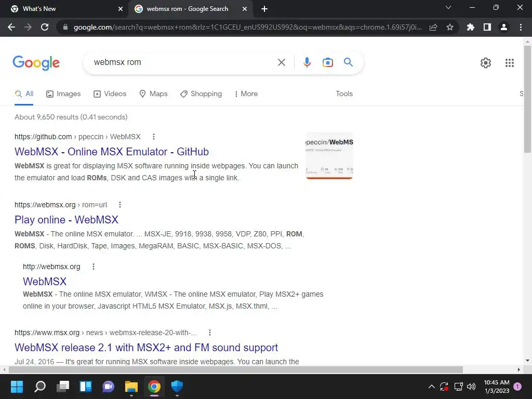Open a new browser tab

click(264, 9)
